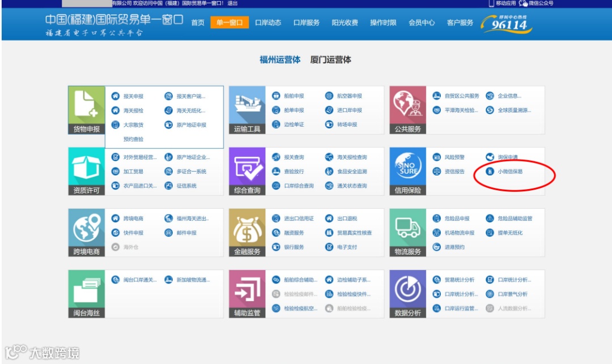Open the 货物申报 category tile

87,110
